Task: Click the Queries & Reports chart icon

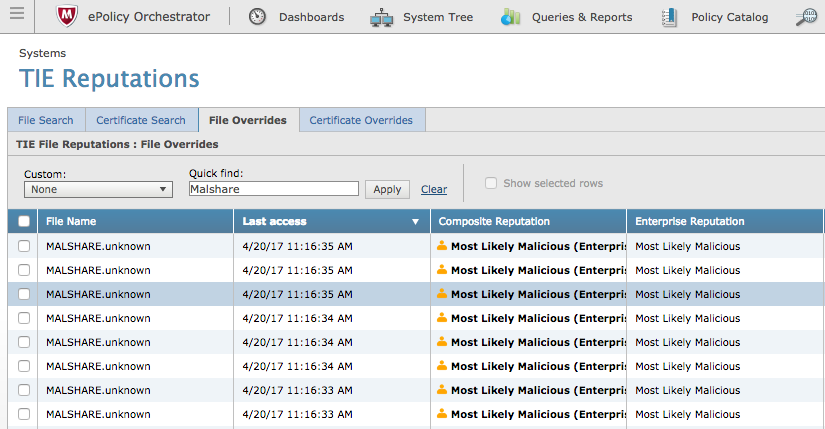Action: click(510, 17)
